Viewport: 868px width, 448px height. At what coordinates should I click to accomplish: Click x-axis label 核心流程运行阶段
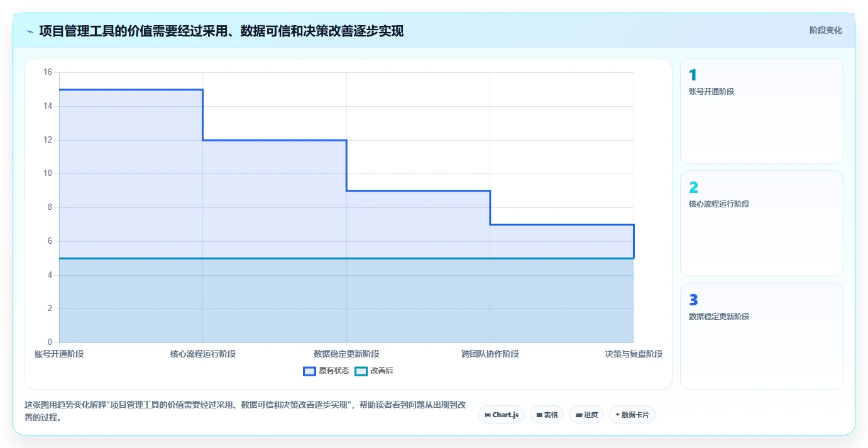pos(202,354)
